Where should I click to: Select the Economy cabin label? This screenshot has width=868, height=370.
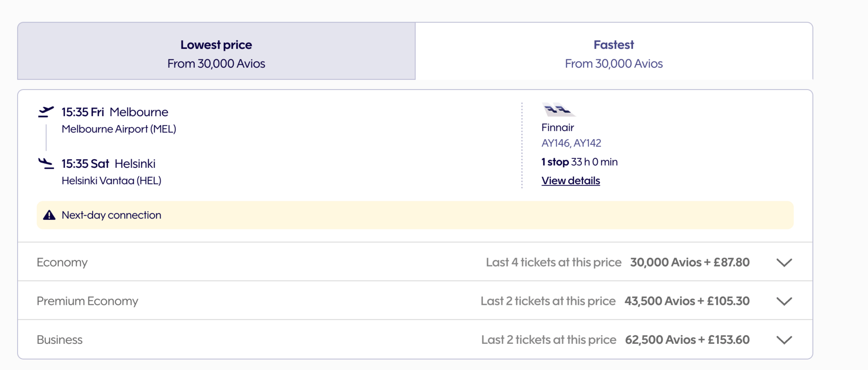pos(62,262)
